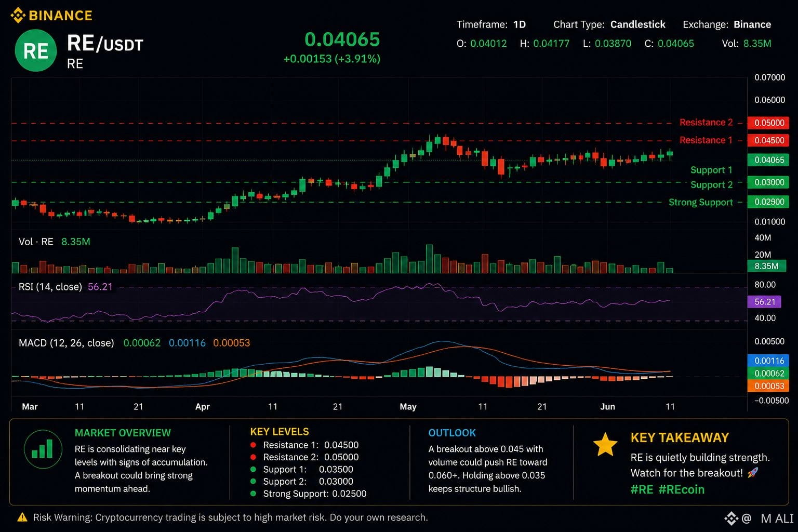
Task: Click the large 0.04065 price in the header
Action: tap(342, 39)
